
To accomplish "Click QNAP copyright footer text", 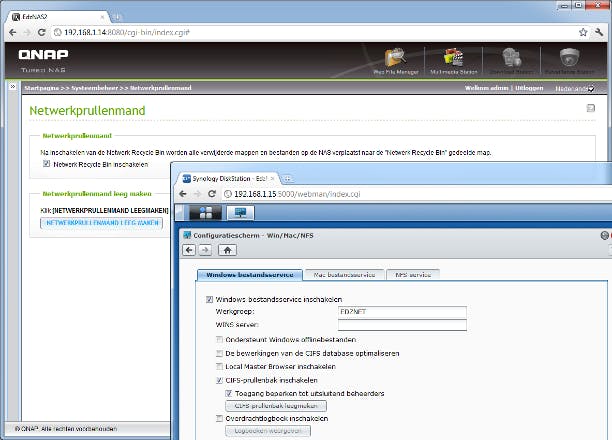I will pyautogui.click(x=66, y=429).
